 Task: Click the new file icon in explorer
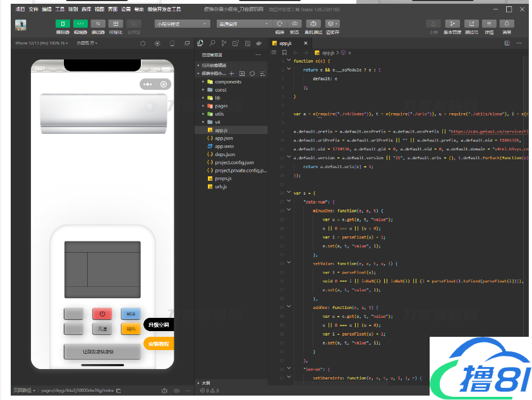coord(231,73)
